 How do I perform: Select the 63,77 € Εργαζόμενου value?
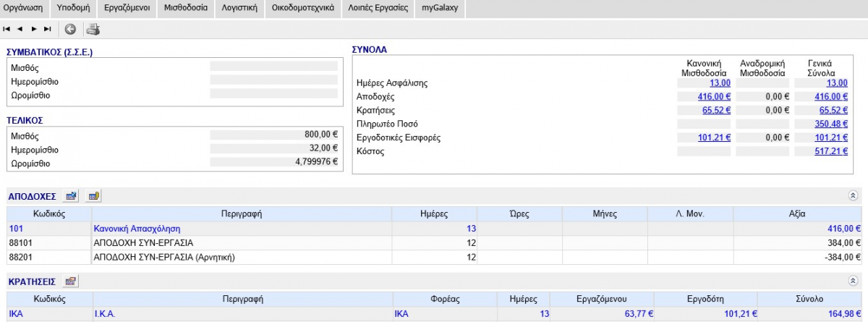639,314
